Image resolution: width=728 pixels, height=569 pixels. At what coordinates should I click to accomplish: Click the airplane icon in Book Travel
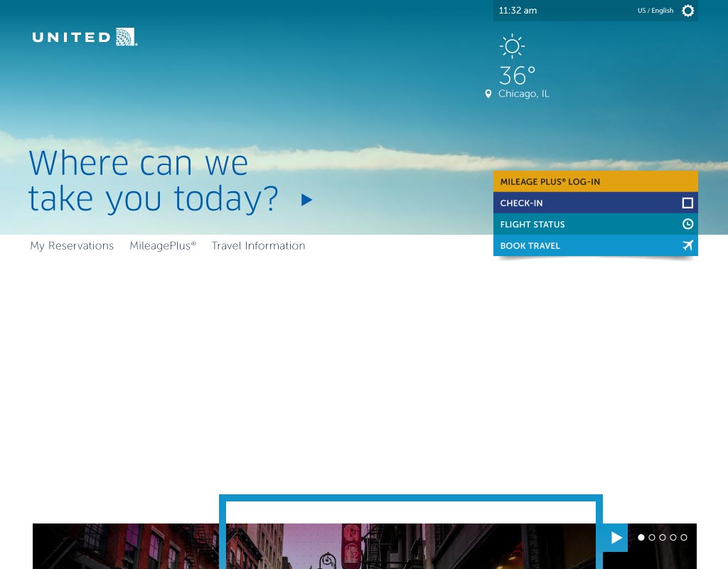[687, 245]
